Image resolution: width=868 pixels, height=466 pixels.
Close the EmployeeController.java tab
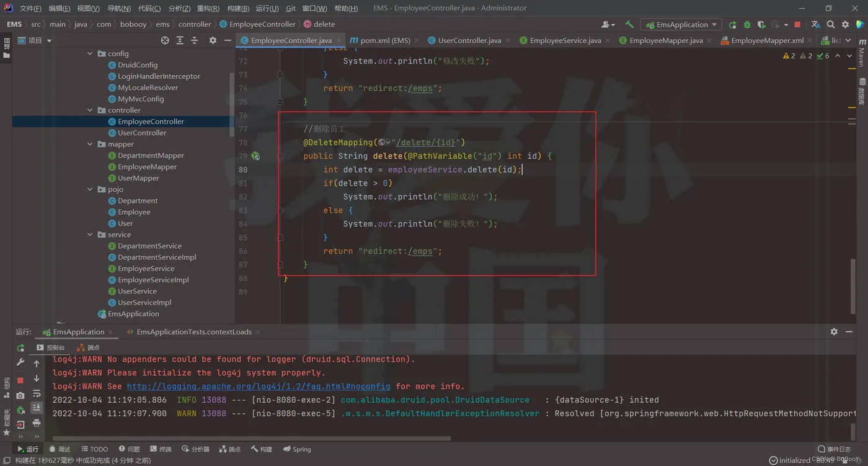pos(338,41)
